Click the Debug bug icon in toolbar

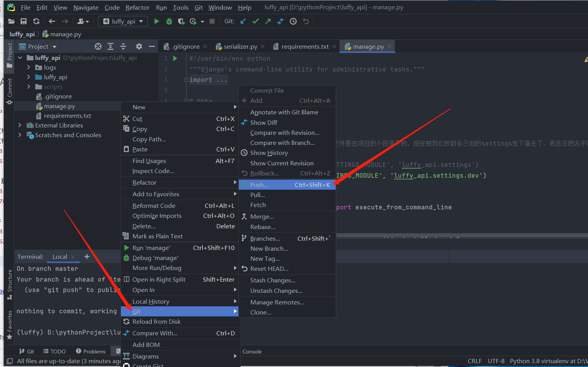point(169,21)
